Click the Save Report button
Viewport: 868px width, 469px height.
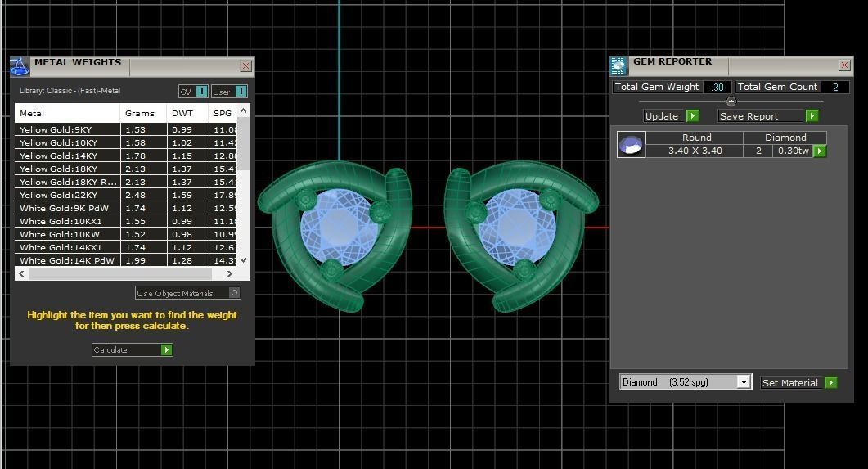pos(768,115)
